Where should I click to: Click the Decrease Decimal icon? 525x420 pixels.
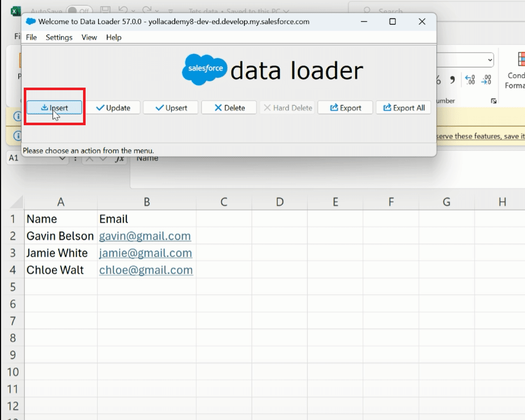coord(486,80)
